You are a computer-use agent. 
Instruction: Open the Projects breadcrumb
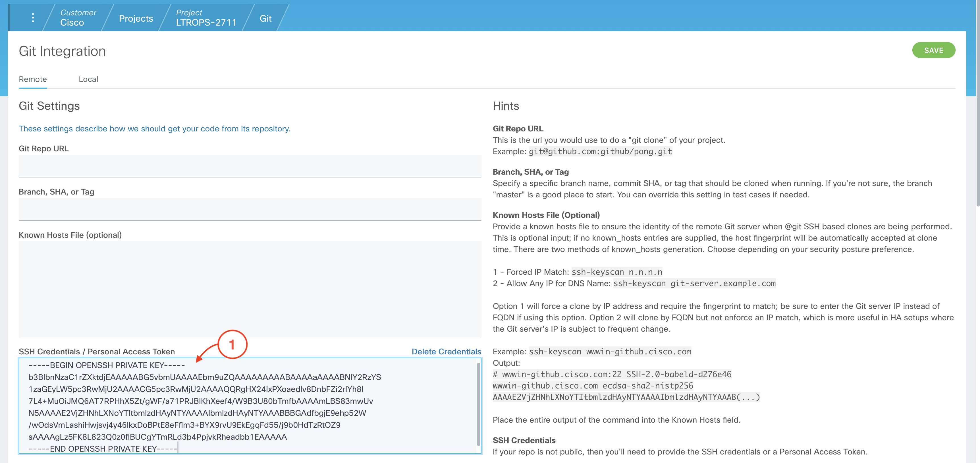pos(136,18)
